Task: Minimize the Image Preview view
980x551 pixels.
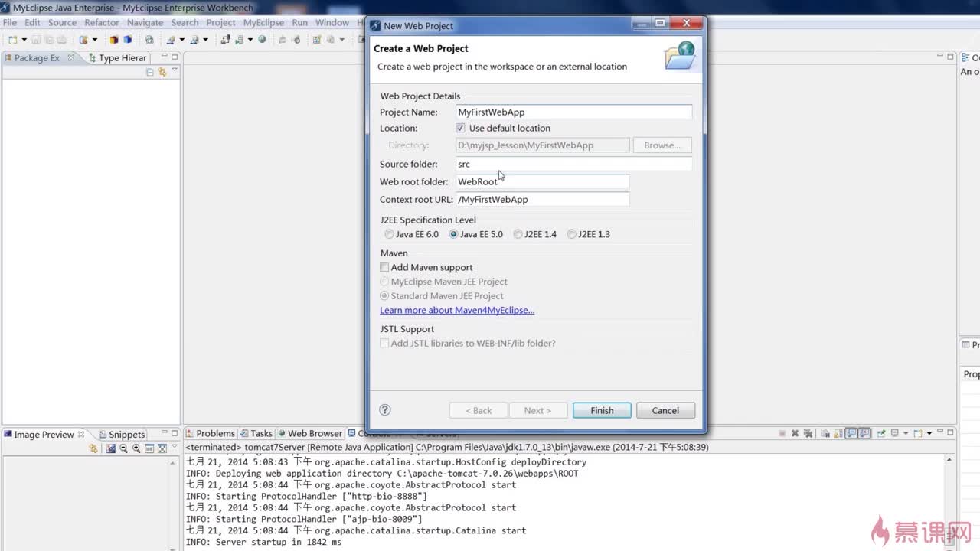Action: click(x=164, y=432)
